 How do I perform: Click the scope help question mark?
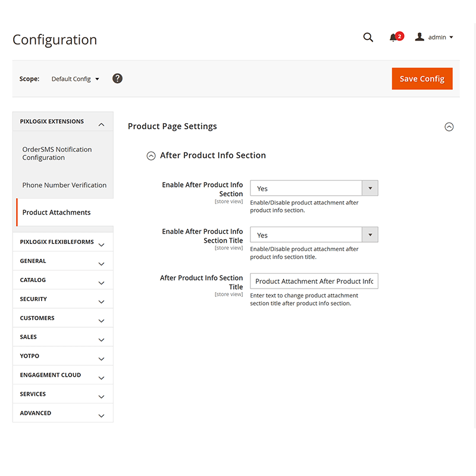(x=117, y=78)
